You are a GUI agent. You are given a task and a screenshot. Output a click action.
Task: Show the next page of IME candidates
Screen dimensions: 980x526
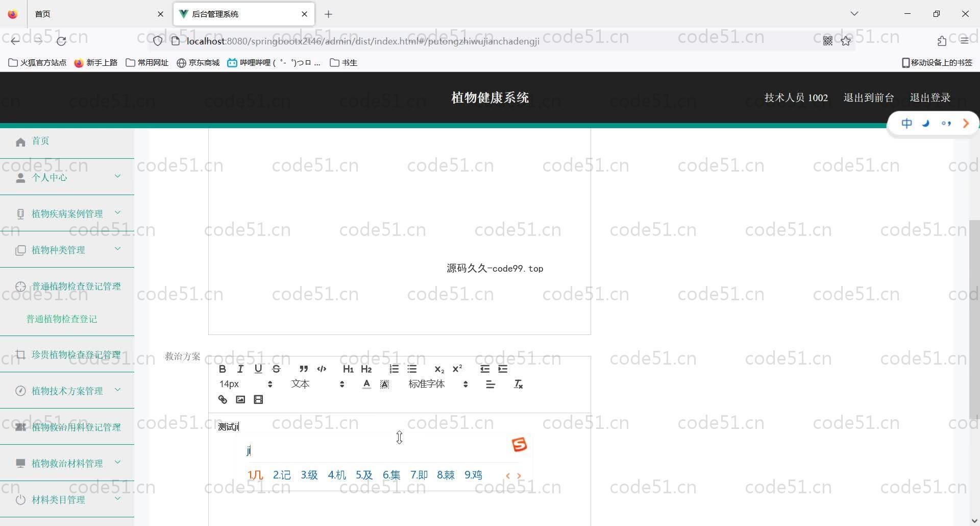pos(519,475)
